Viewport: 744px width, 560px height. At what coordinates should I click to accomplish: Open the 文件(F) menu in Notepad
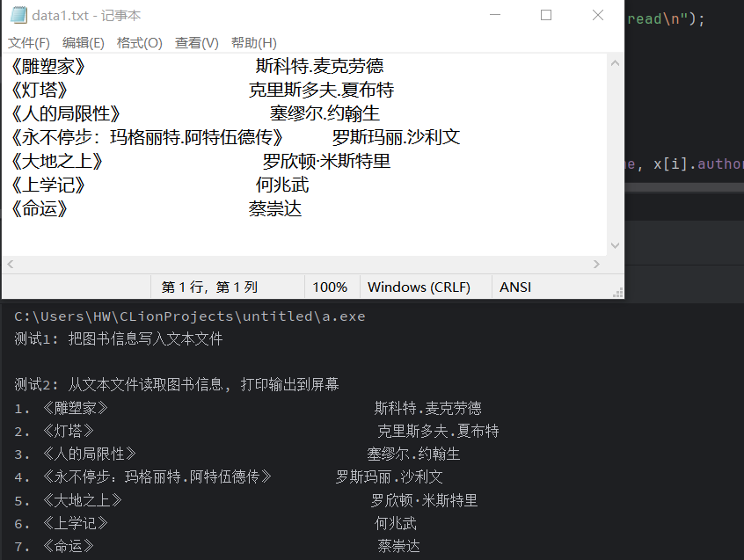click(x=28, y=43)
